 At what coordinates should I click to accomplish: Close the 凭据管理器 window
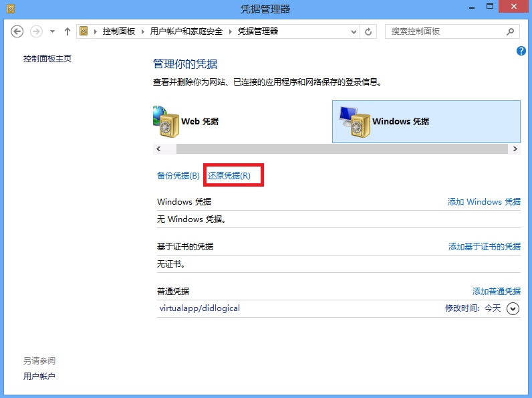(514, 7)
